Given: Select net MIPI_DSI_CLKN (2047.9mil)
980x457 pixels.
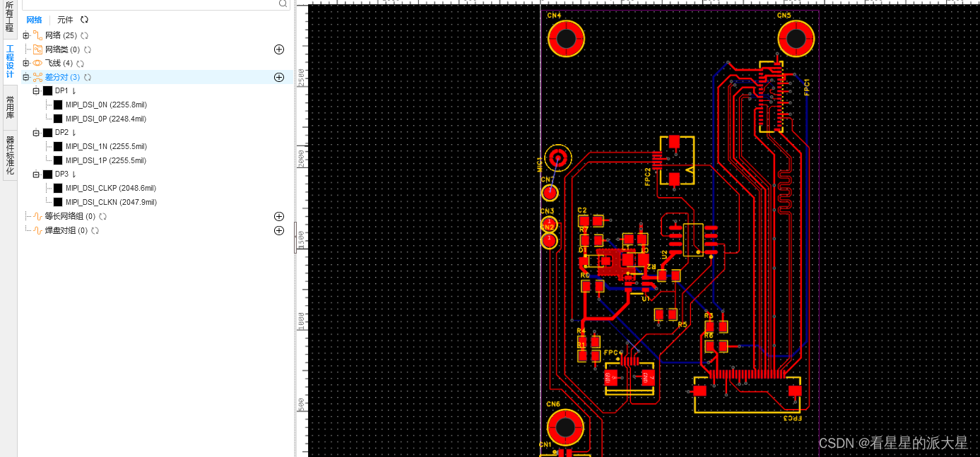Looking at the screenshot, I should (x=111, y=202).
